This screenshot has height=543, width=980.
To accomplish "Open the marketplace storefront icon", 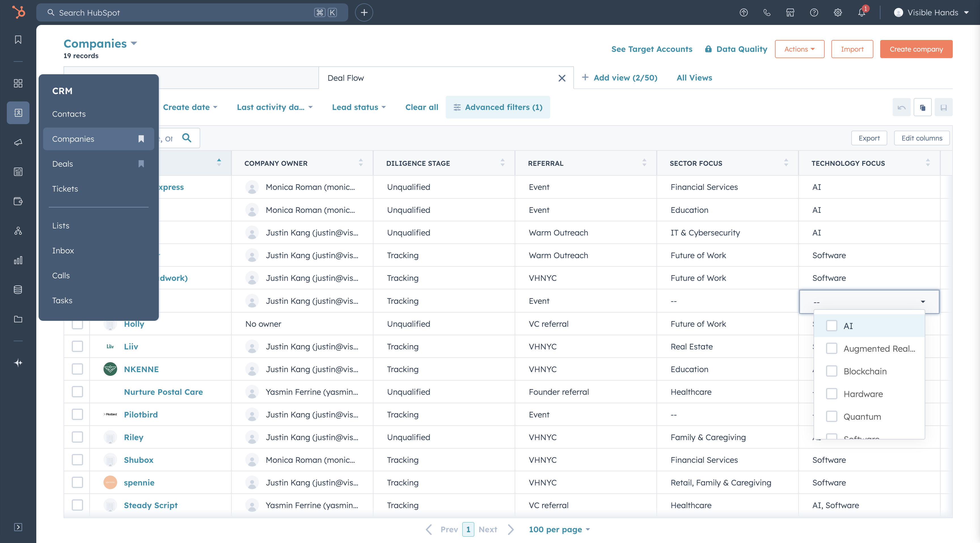I will tap(790, 12).
